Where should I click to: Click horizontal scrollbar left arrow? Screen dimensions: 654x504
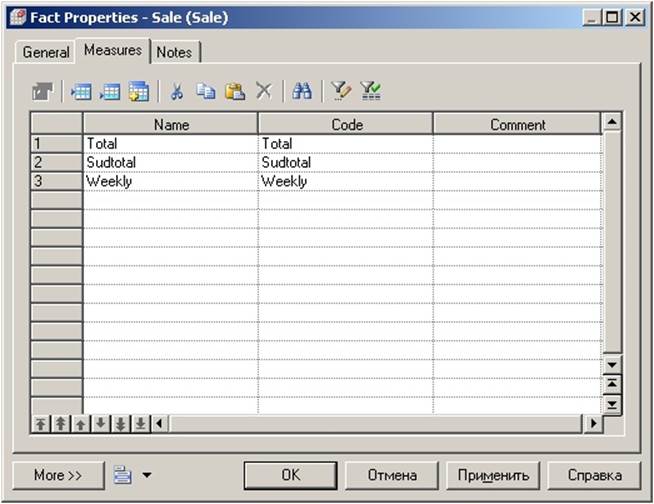click(x=159, y=424)
